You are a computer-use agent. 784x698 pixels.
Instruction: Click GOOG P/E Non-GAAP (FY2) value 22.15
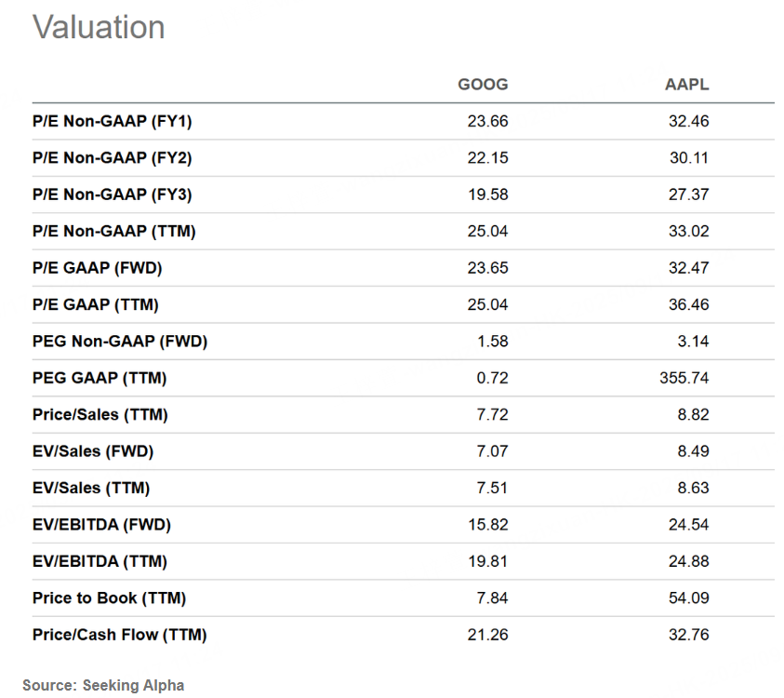(x=487, y=158)
